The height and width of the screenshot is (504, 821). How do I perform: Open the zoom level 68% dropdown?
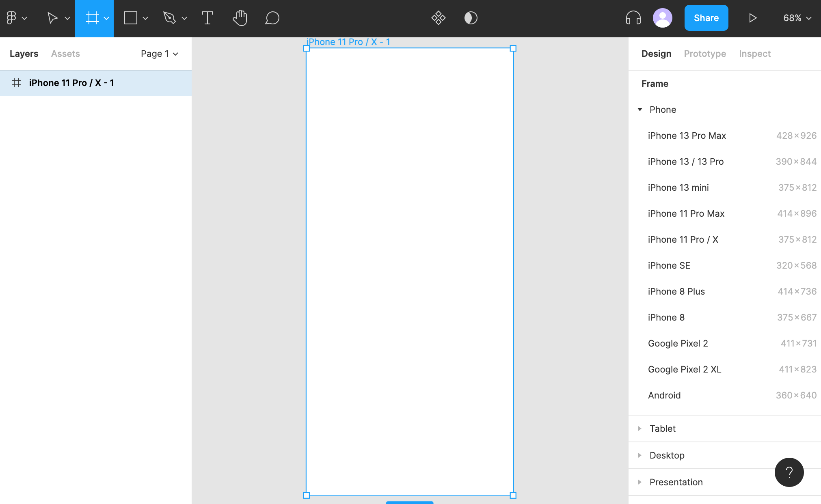[x=797, y=18]
